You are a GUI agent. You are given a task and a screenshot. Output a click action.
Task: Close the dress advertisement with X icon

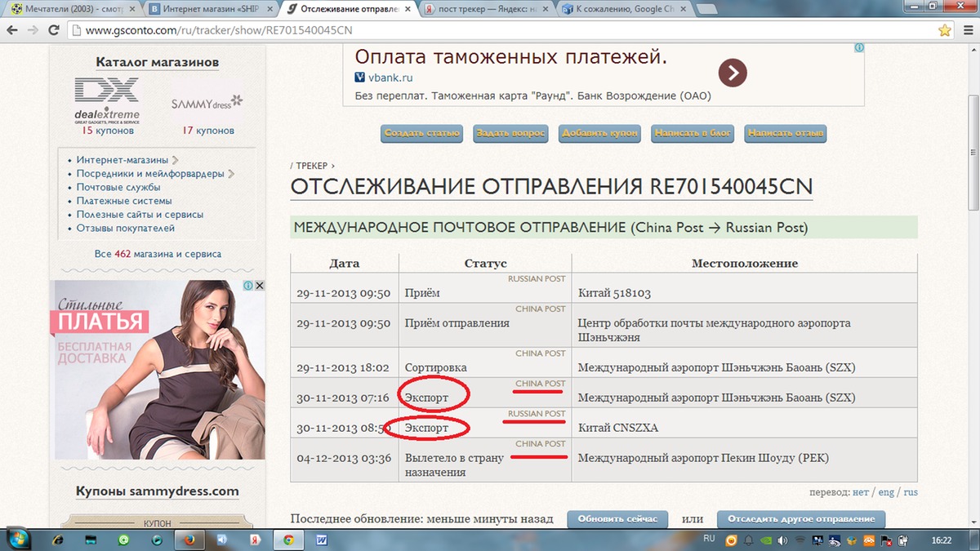pos(259,286)
